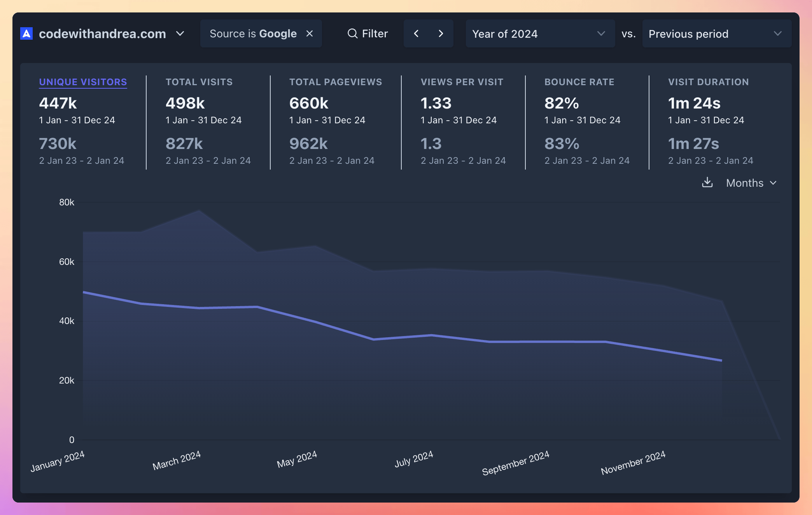This screenshot has width=812, height=515.
Task: Click the download export icon above the chart
Action: pyautogui.click(x=707, y=183)
